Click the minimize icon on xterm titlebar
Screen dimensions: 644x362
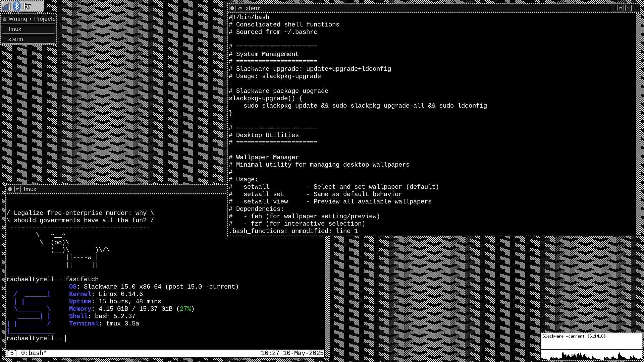click(x=613, y=8)
